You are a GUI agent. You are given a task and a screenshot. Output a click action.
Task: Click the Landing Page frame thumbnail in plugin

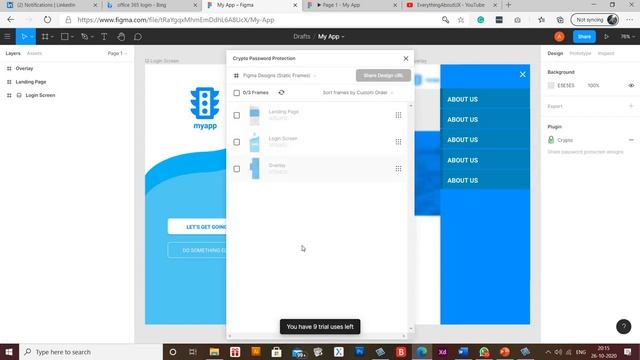pyautogui.click(x=254, y=116)
